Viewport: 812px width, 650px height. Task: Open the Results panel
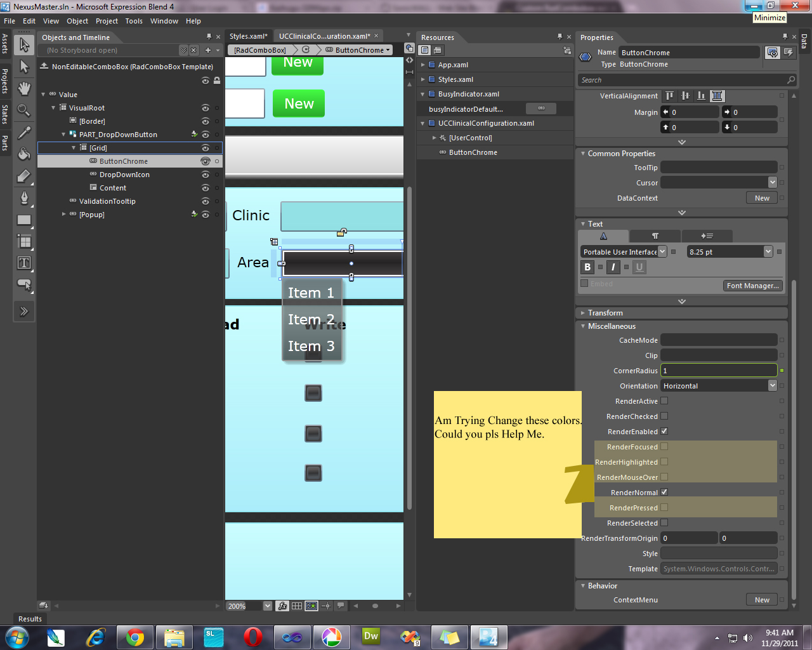(x=30, y=619)
